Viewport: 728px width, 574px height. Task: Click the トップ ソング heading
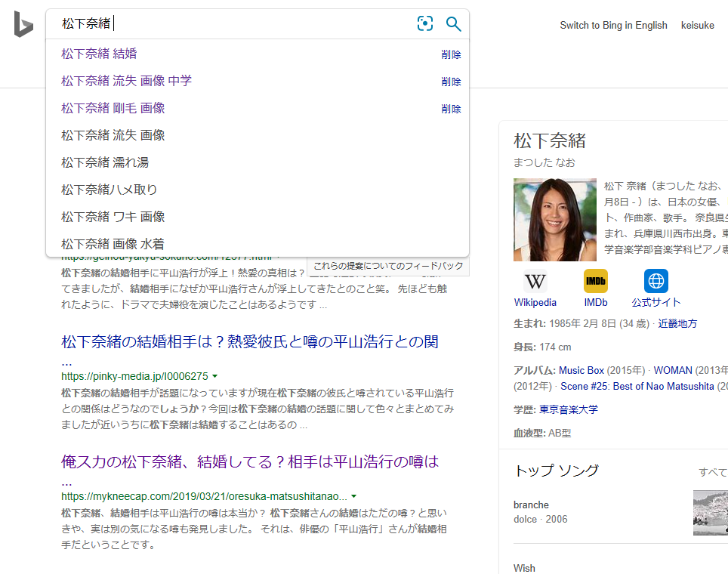coord(557,471)
